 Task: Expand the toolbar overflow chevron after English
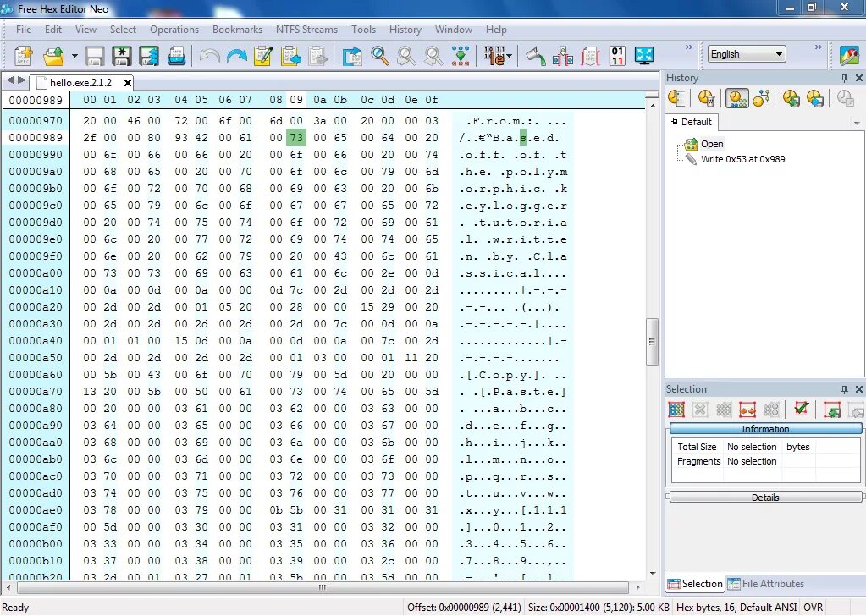click(818, 47)
